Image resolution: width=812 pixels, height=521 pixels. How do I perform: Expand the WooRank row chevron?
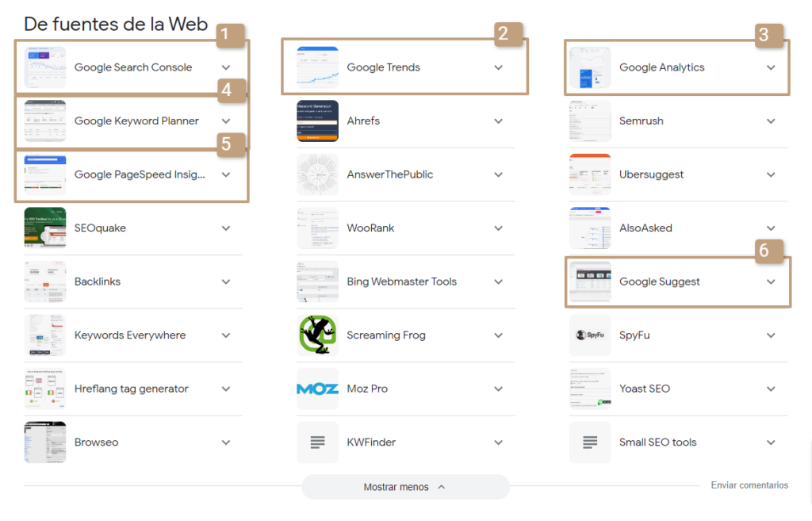[498, 228]
